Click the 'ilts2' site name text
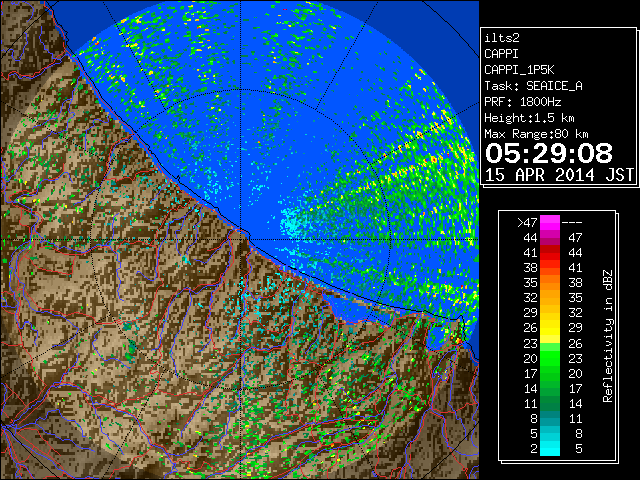This screenshot has width=640, height=480. click(502, 38)
